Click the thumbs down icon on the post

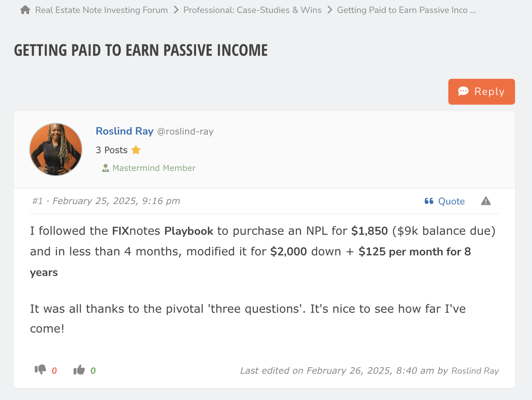41,369
